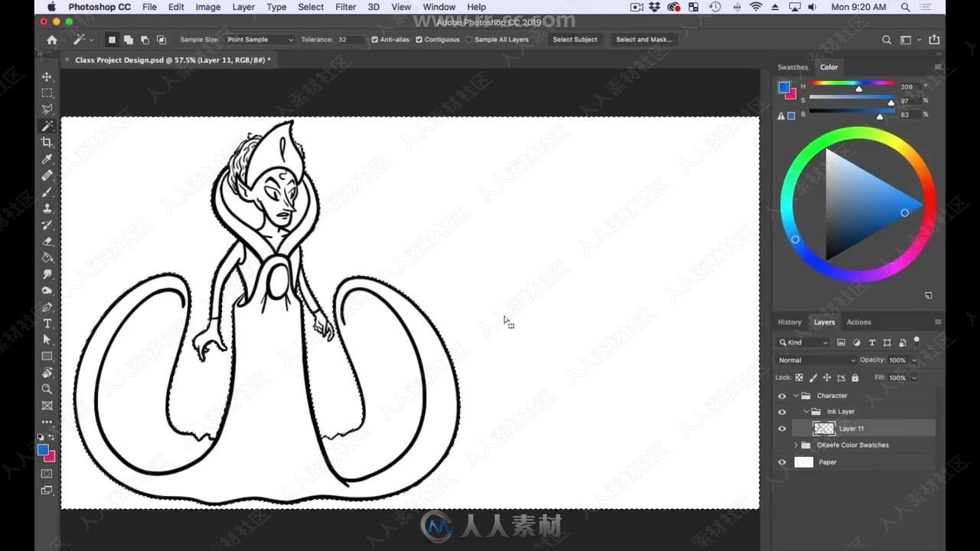The height and width of the screenshot is (551, 980).
Task: Collapse the Ink Layer group
Action: click(806, 412)
